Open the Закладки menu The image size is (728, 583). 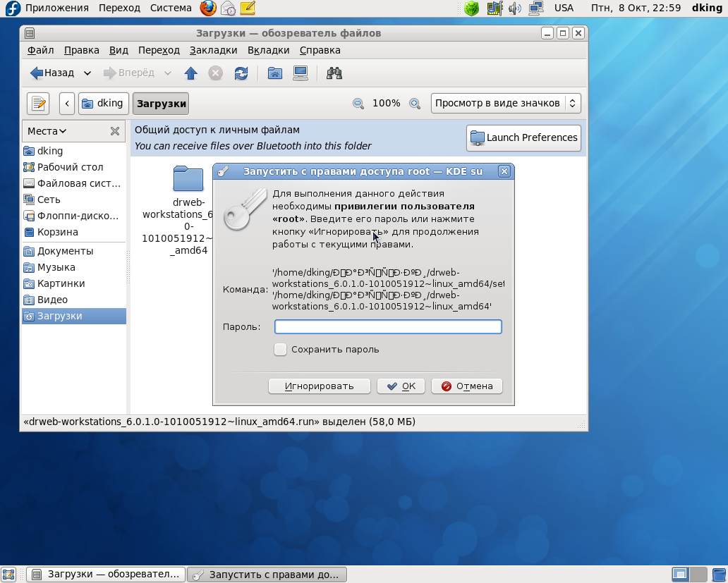click(x=214, y=50)
